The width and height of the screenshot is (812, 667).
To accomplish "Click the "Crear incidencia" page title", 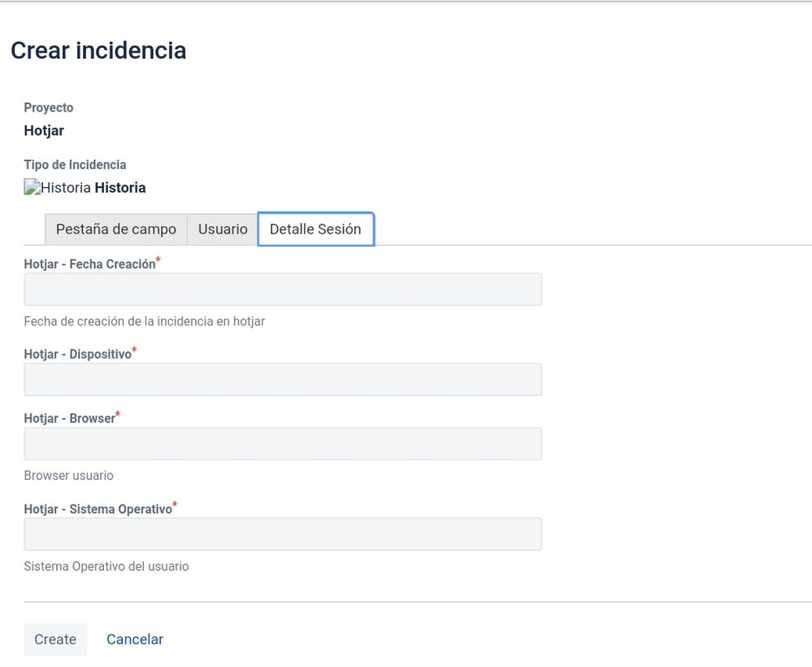I will (98, 50).
